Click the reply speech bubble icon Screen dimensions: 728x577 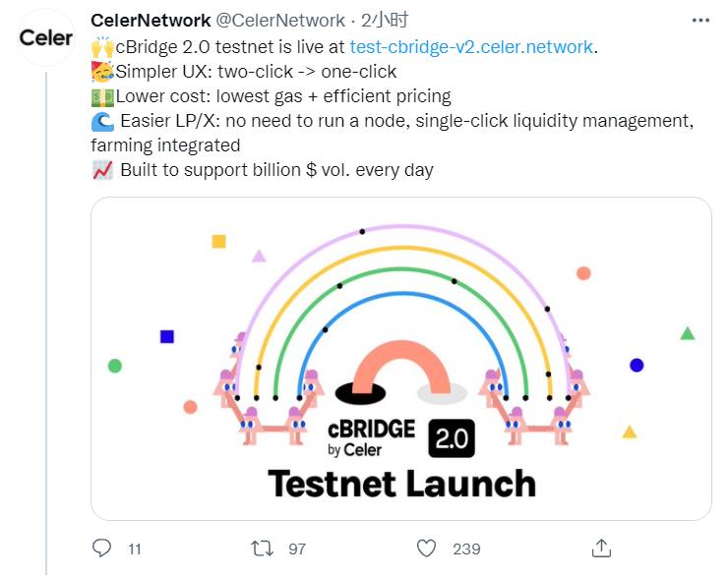[x=101, y=548]
